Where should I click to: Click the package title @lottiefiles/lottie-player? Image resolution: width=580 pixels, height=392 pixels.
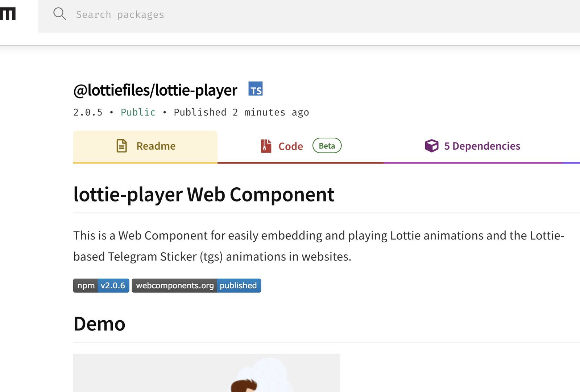click(155, 90)
